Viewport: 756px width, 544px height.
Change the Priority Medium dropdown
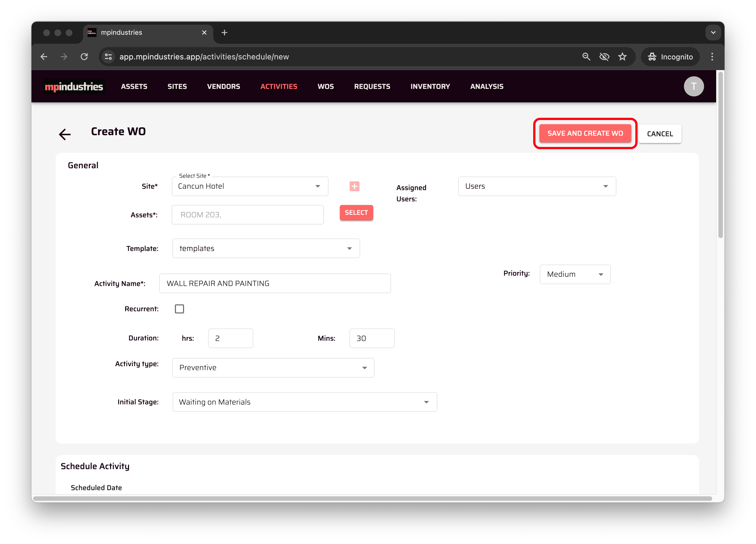click(575, 274)
